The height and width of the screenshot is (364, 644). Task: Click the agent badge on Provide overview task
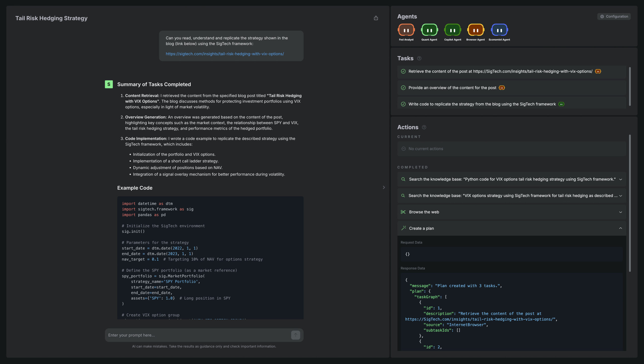[x=502, y=88]
